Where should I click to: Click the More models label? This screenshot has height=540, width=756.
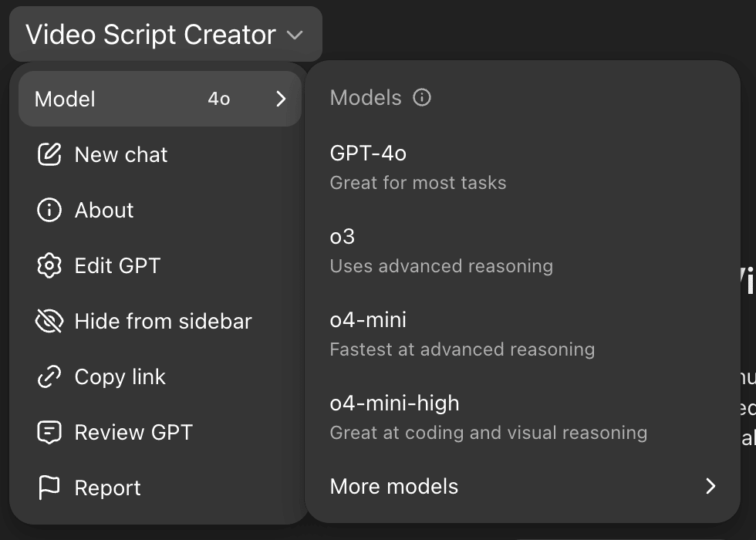394,486
